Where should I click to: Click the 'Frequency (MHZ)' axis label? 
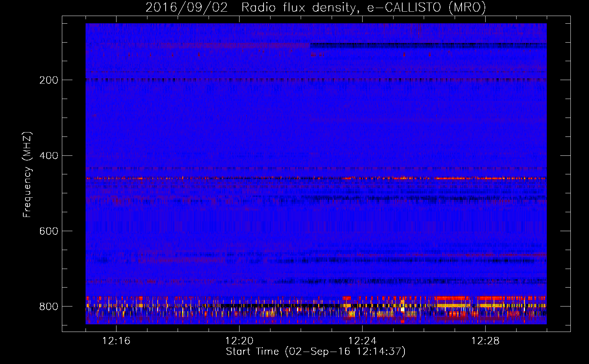coord(27,174)
